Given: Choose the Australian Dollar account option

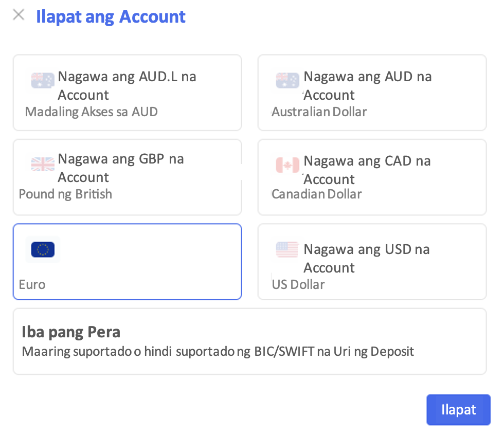Looking at the screenshot, I should [x=372, y=93].
